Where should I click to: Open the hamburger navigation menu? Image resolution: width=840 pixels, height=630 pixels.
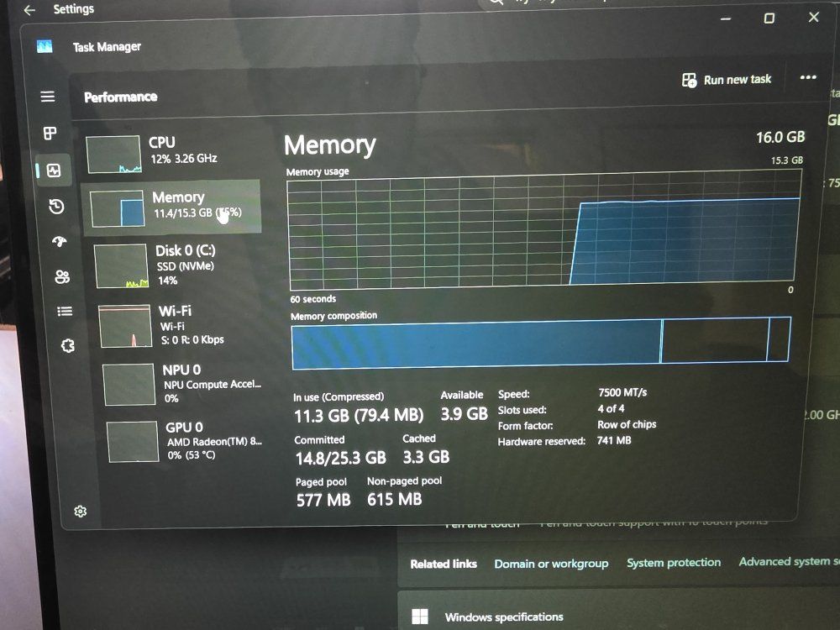coord(48,97)
